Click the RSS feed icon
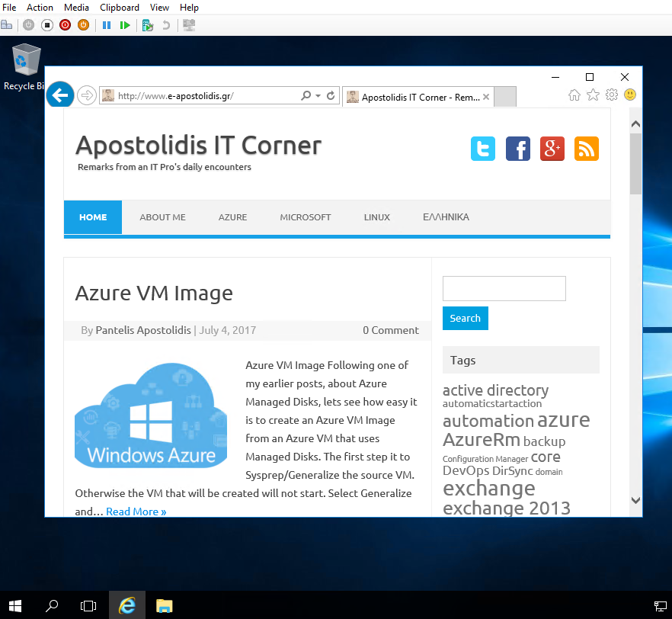Screen dimensions: 672x619 pos(587,149)
